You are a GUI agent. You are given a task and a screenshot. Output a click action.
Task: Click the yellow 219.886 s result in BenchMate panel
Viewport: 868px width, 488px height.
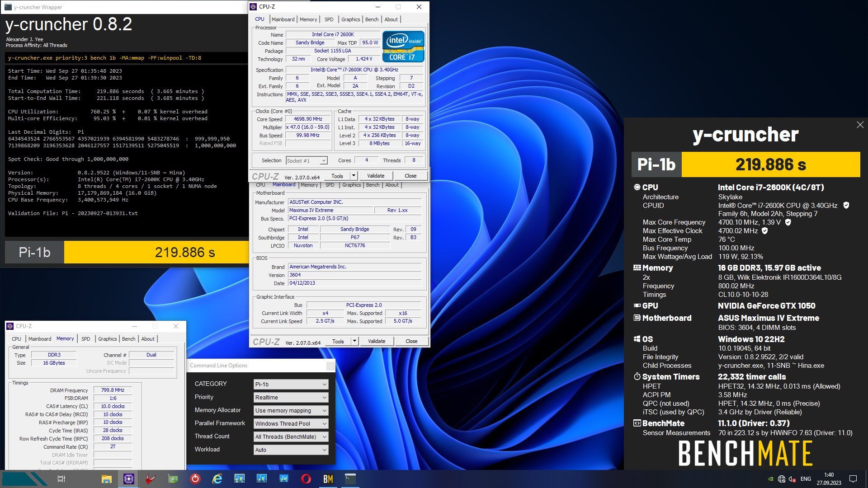pos(770,164)
